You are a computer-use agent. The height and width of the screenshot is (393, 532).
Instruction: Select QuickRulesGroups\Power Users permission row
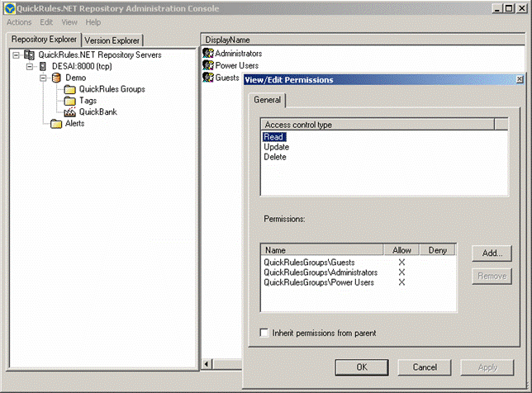(x=359, y=282)
